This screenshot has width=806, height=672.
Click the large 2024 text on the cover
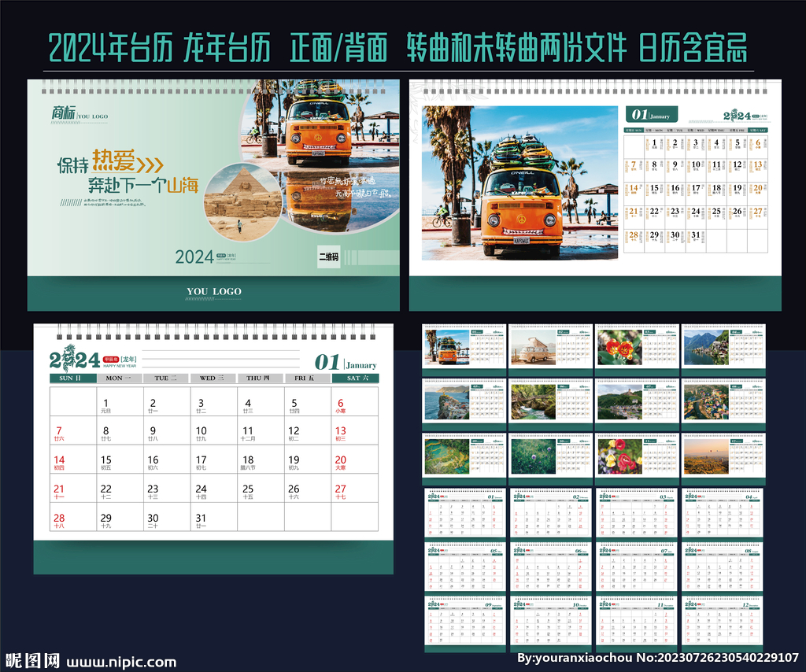click(194, 257)
